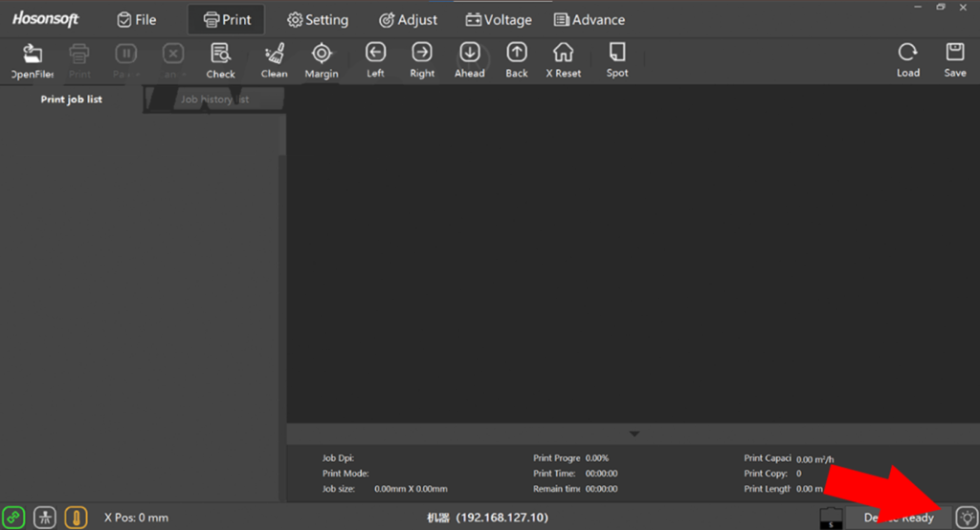
Task: Click the Hosonsoft logo
Action: pos(45,19)
